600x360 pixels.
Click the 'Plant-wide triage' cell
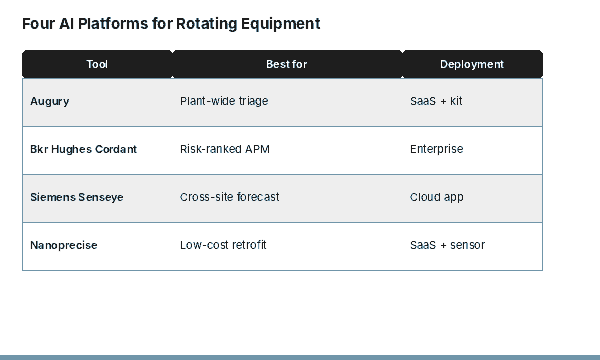click(x=287, y=102)
